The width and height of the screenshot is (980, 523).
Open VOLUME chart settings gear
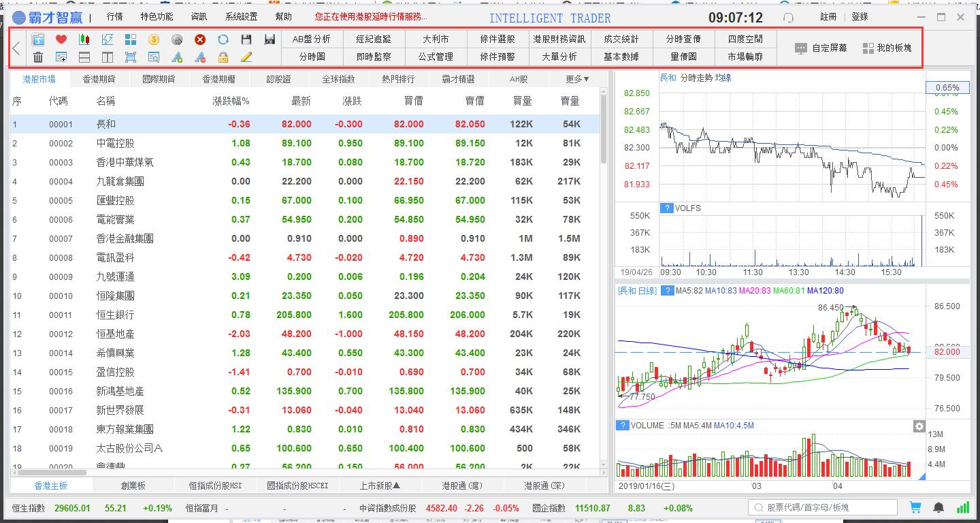pos(919,426)
